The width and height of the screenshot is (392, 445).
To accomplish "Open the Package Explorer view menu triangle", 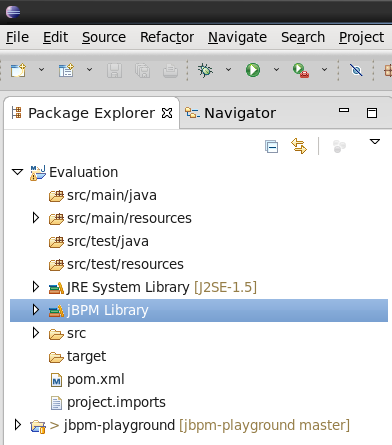I will [x=375, y=142].
